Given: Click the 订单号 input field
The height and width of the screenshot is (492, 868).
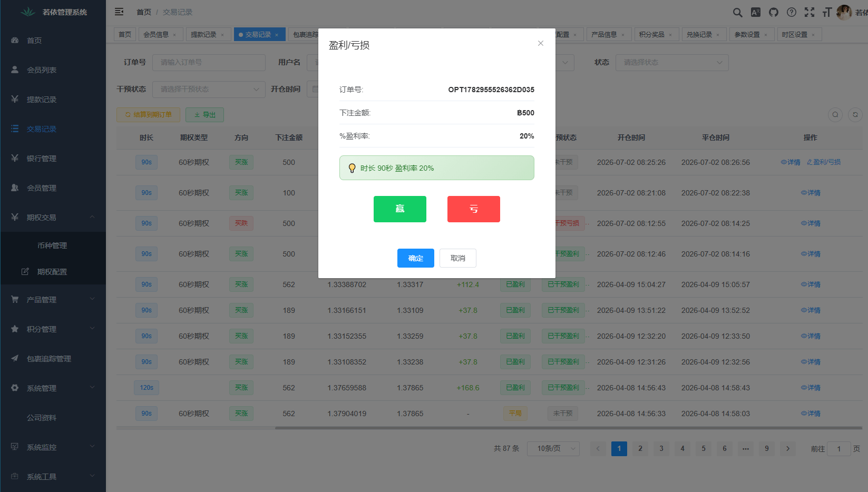Looking at the screenshot, I should [209, 62].
